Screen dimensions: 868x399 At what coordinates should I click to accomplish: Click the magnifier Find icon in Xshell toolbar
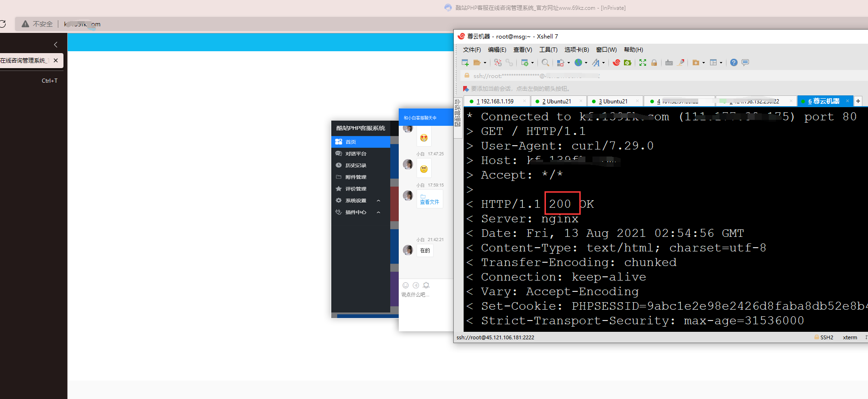(545, 63)
